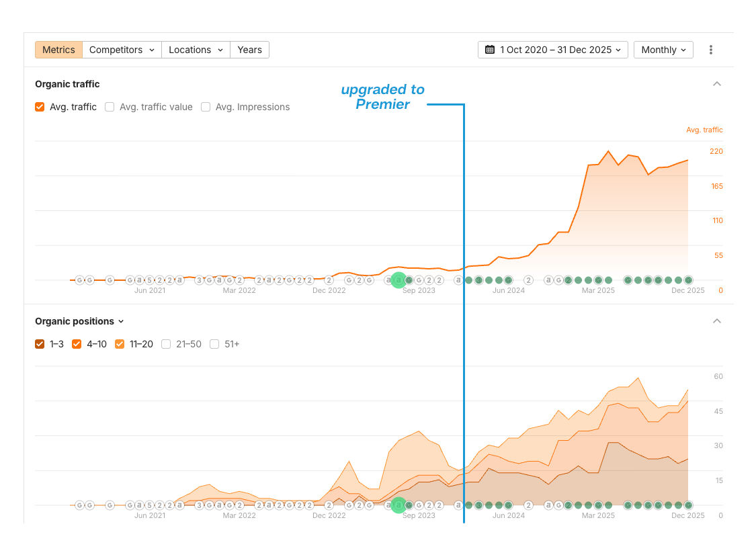Click the '3' update marker in Organic traffic chart
Image resolution: width=756 pixels, height=557 pixels.
200,280
